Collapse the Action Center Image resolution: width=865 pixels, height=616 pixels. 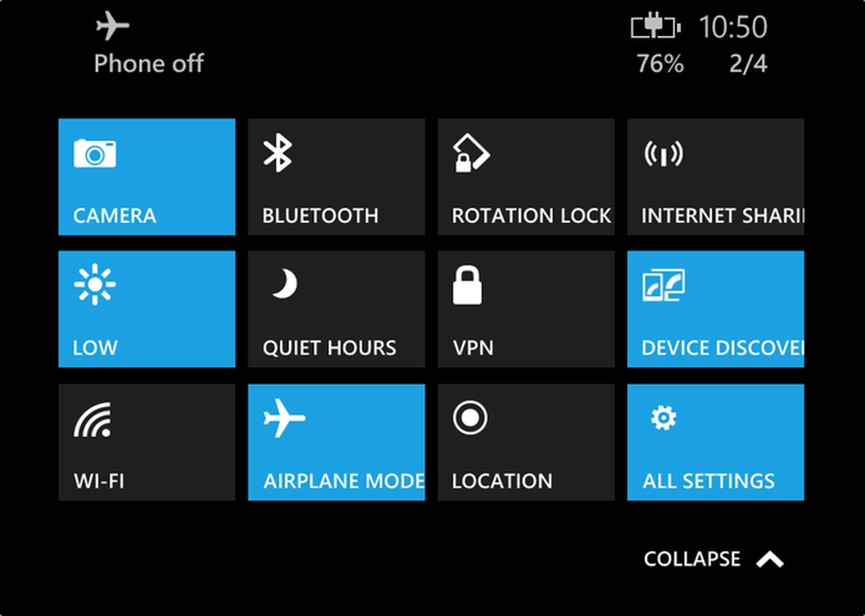(714, 559)
